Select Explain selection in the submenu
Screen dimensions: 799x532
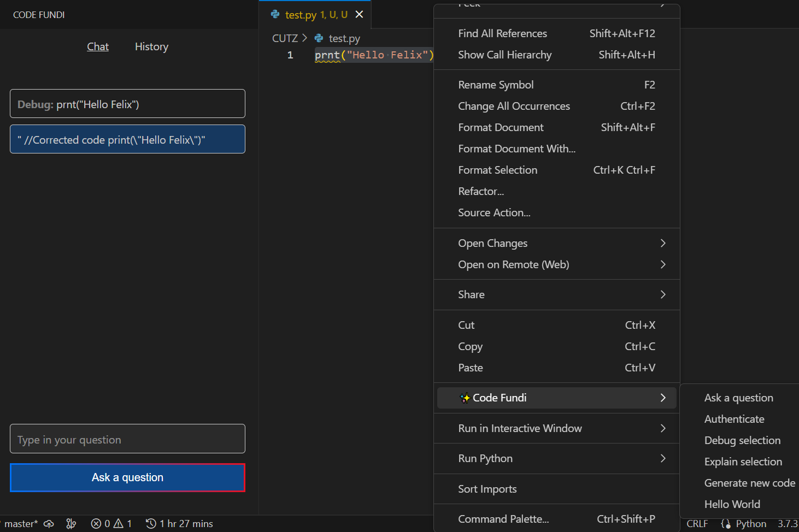(743, 462)
